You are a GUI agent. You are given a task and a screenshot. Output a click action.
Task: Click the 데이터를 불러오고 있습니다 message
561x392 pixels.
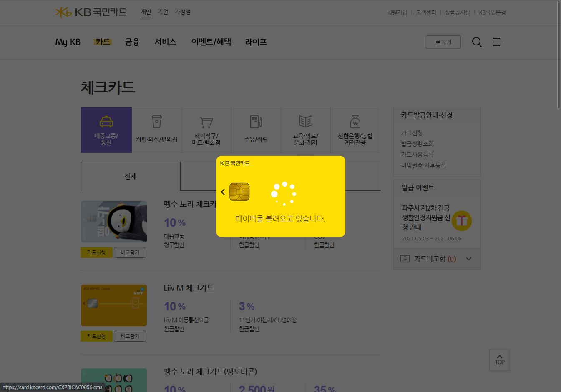(x=280, y=219)
